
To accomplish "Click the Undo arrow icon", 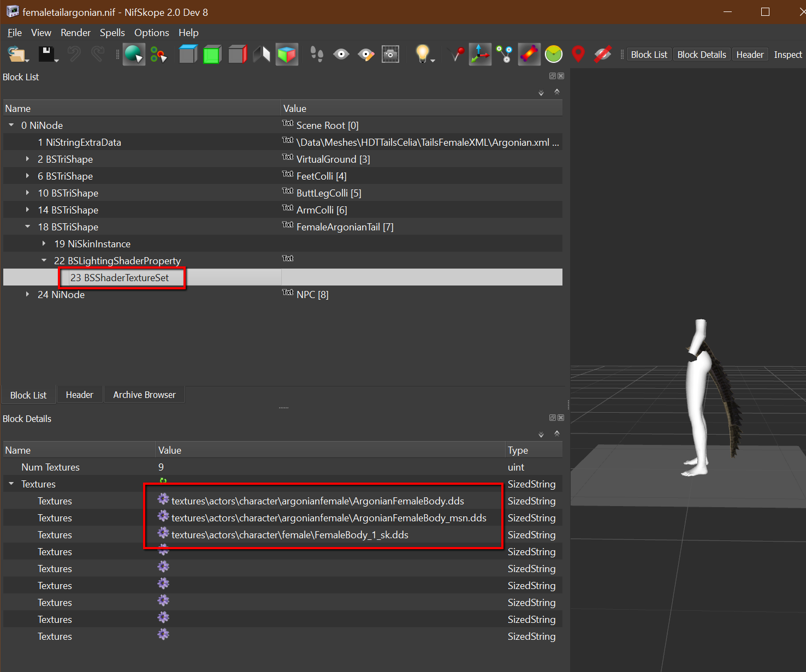I will pos(74,54).
